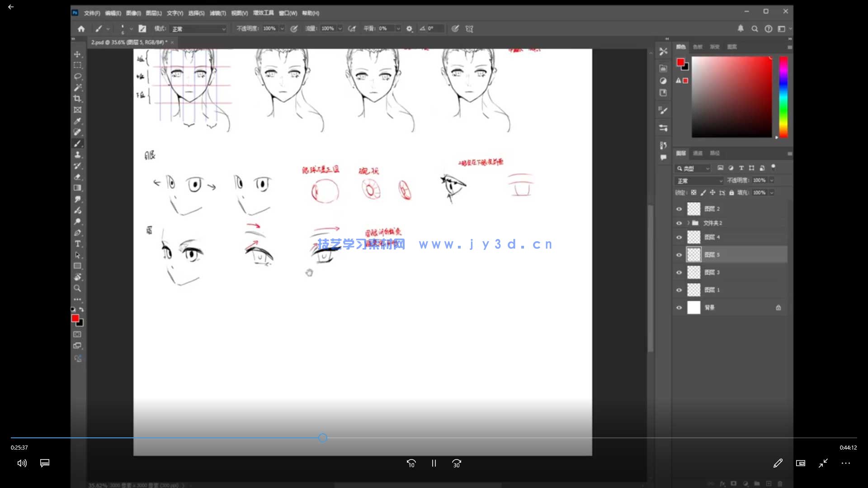Select the Lasso tool
This screenshot has width=868, height=488.
pyautogui.click(x=78, y=76)
